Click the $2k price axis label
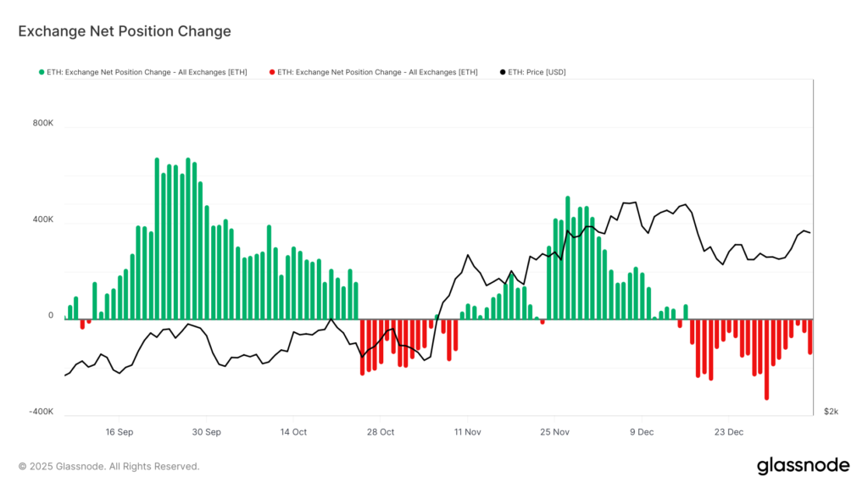This screenshot has height=488, width=868. 831,412
